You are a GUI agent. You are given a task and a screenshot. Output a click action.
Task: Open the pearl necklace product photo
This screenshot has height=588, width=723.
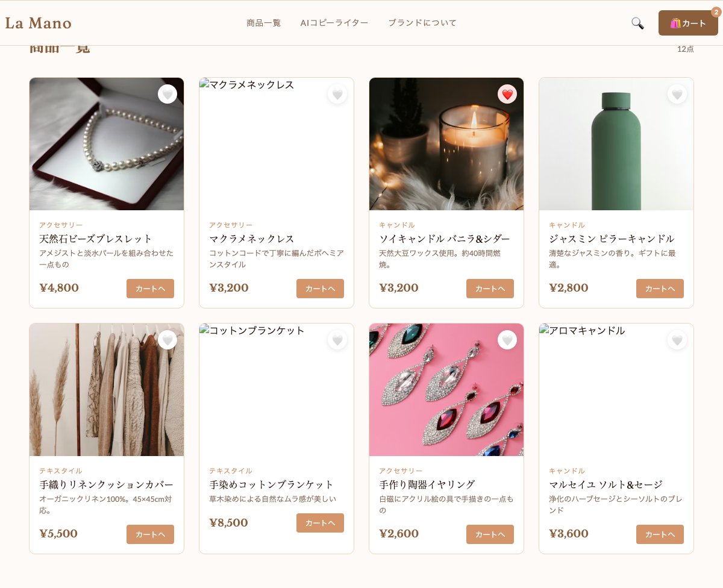[106, 143]
